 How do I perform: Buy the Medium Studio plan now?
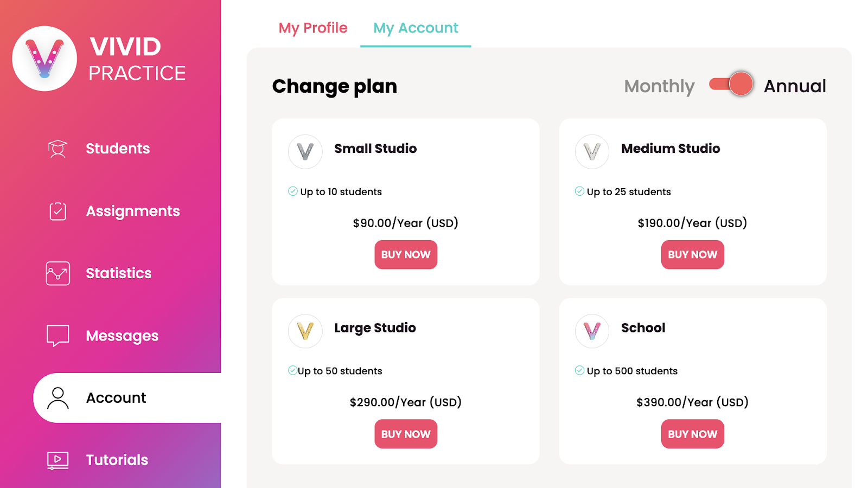click(x=692, y=255)
